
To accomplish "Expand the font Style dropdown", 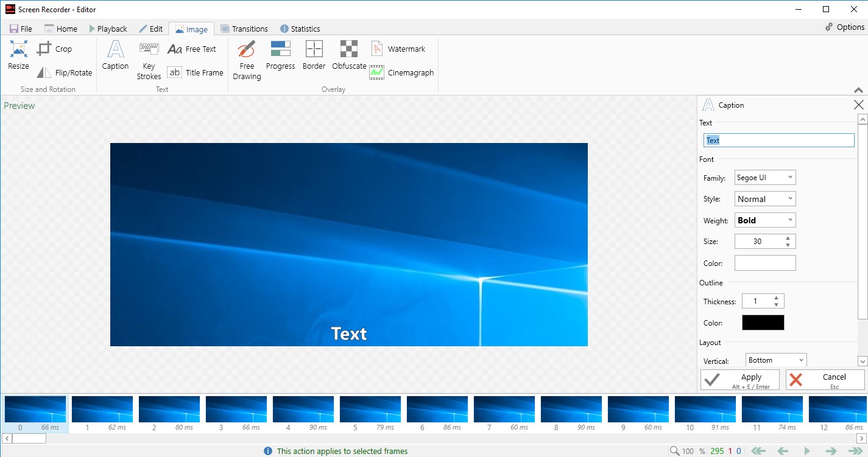I will point(765,199).
